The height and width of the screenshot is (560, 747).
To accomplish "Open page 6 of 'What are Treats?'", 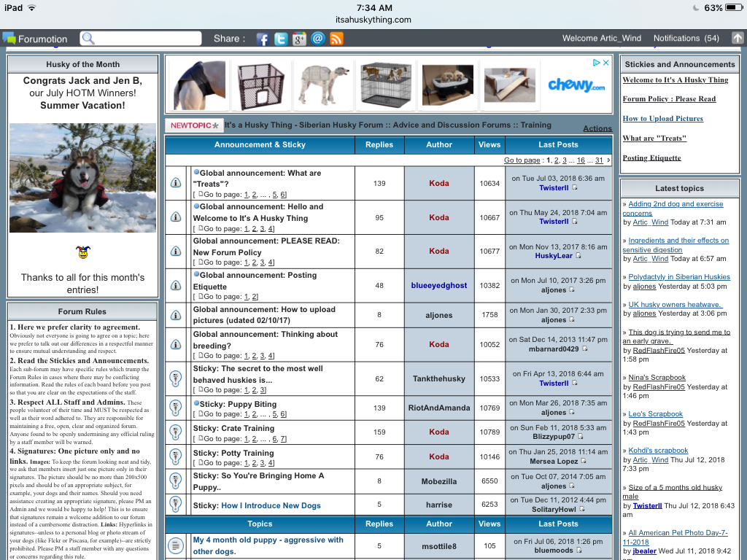I will tap(284, 195).
